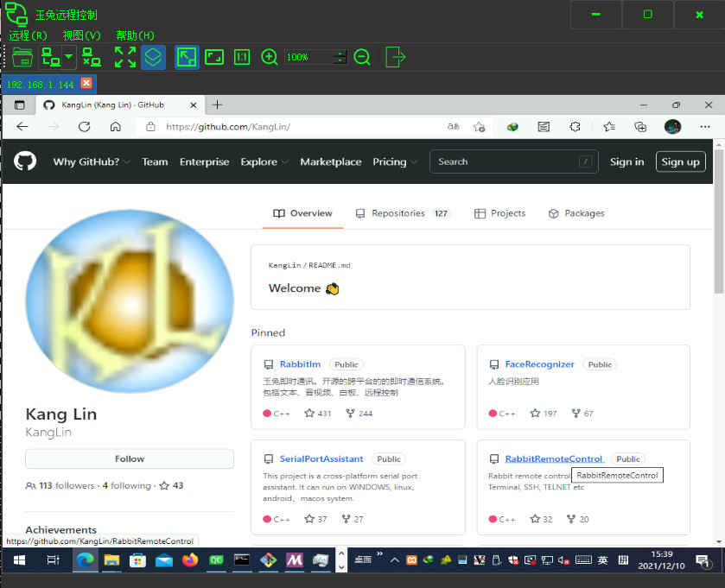Open Edge browser from remote taskbar
Screen dimensions: 725x588
(85, 560)
